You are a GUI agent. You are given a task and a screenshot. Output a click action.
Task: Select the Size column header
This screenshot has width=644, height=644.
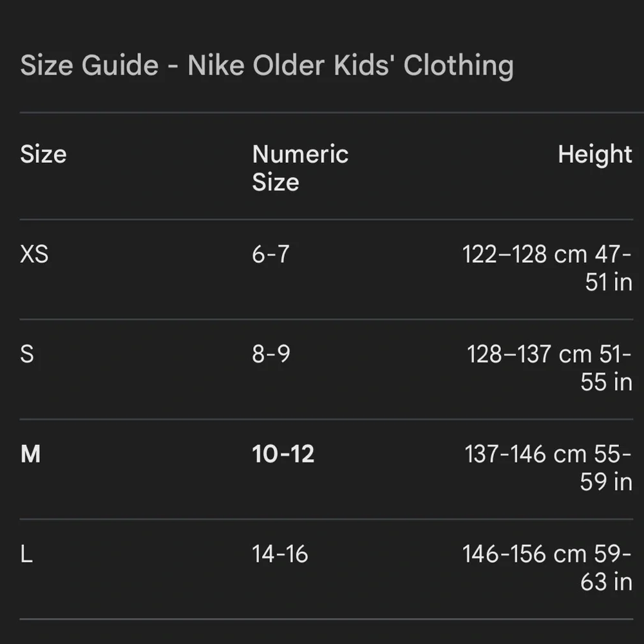click(x=43, y=155)
